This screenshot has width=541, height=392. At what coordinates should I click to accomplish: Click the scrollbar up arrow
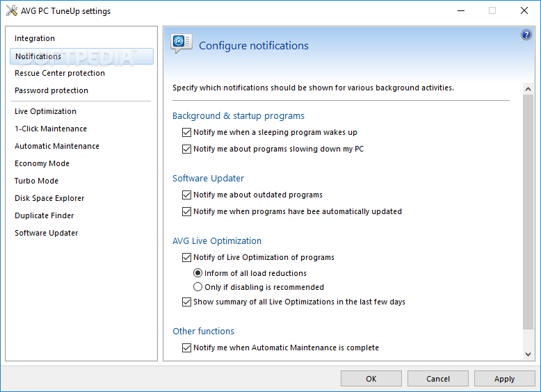click(x=528, y=89)
